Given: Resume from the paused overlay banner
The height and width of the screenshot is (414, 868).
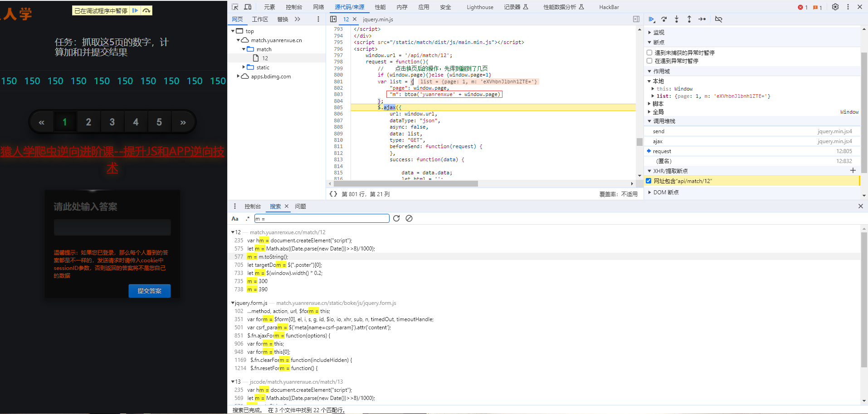Looking at the screenshot, I should (x=135, y=10).
